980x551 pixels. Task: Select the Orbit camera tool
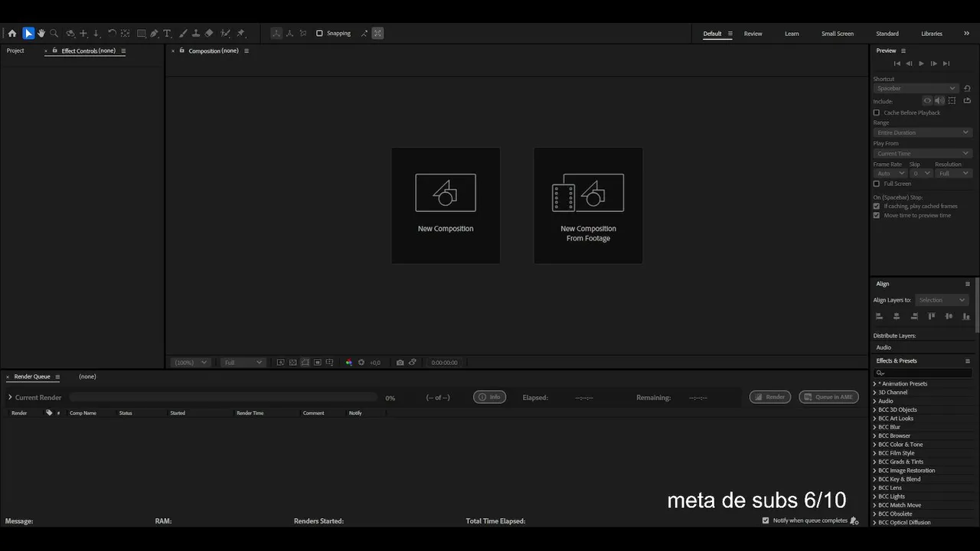click(x=70, y=34)
